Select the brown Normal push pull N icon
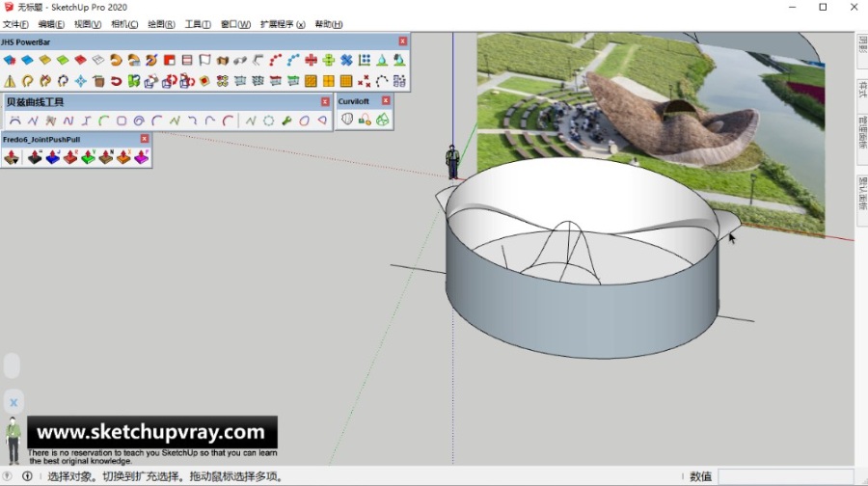 pos(106,158)
